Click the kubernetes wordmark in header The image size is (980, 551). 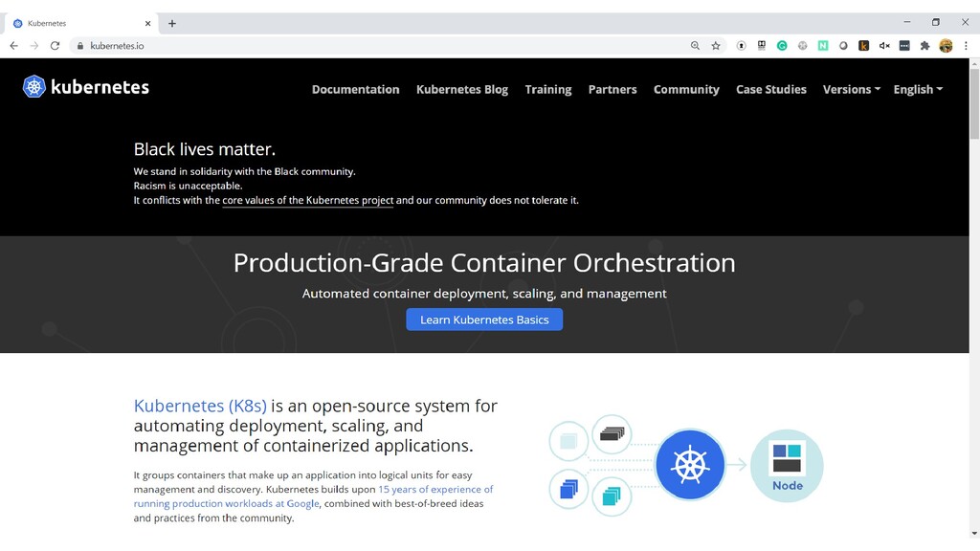click(100, 87)
